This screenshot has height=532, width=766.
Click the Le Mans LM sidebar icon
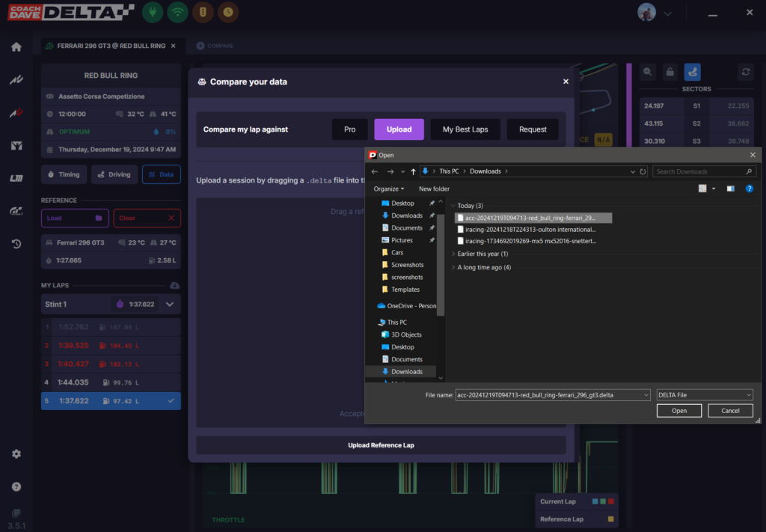point(16,178)
